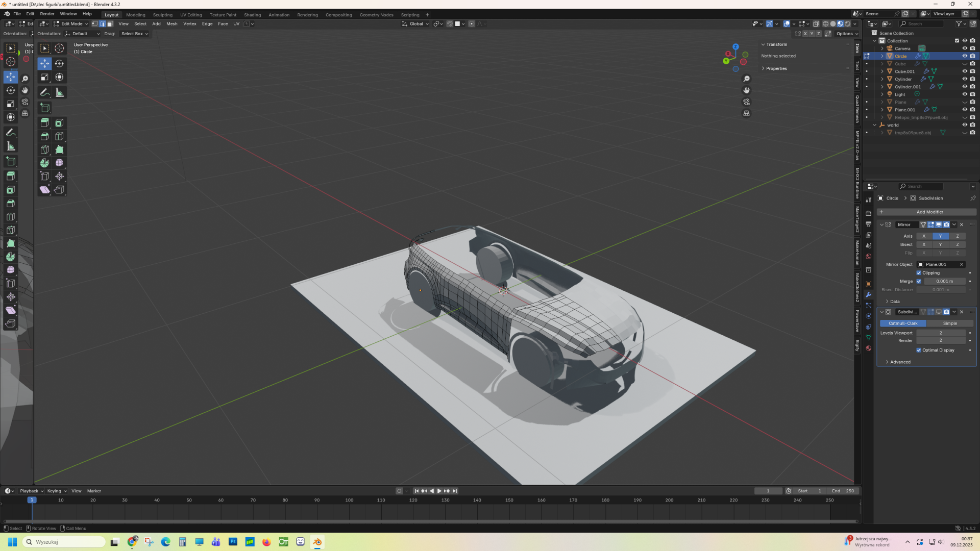Open the Edit Mode dropdown

pyautogui.click(x=71, y=24)
